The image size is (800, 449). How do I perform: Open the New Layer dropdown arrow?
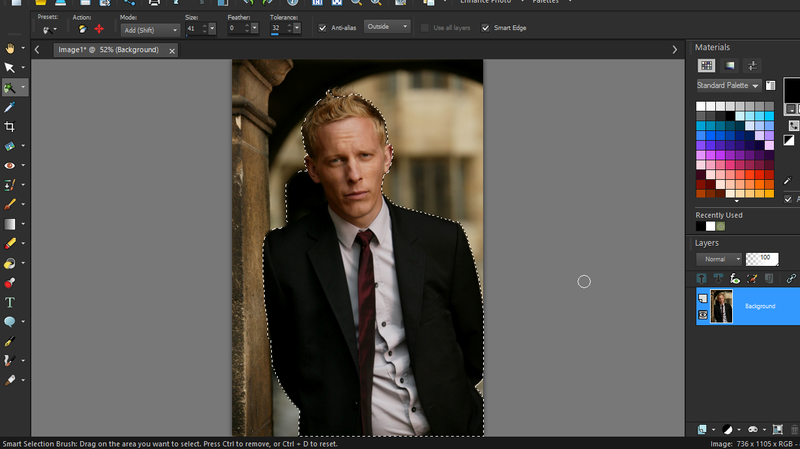point(713,430)
